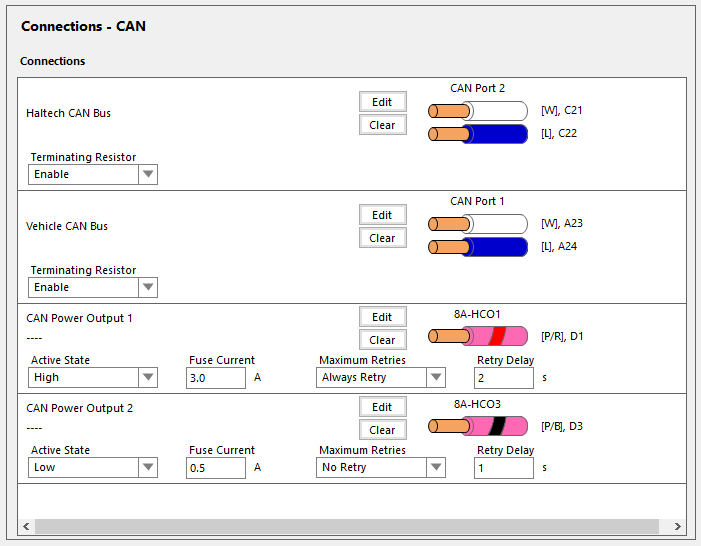Click the [P/B], D3 pin text
Viewport: 701px width, 546px height.
(562, 426)
